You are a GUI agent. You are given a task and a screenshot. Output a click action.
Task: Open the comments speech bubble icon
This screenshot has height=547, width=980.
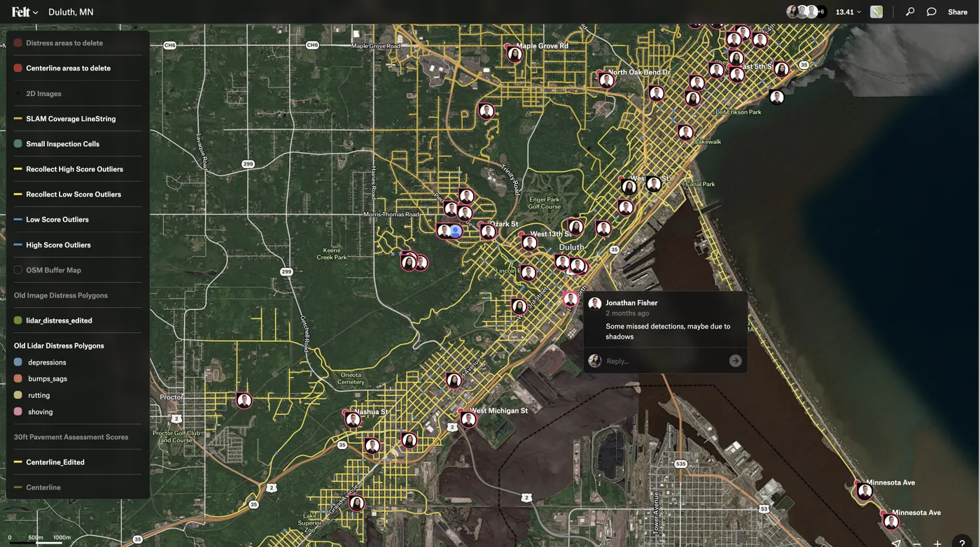tap(932, 12)
